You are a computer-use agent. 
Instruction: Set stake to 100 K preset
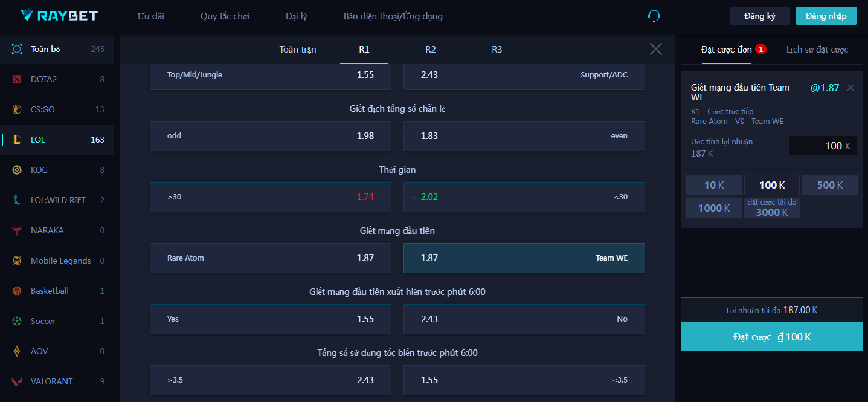point(772,185)
